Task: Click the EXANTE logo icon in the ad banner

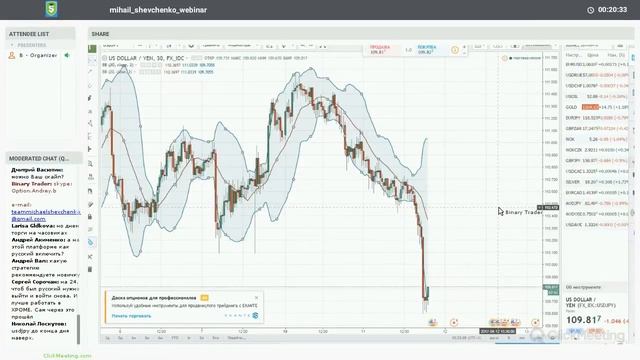Action: click(255, 316)
